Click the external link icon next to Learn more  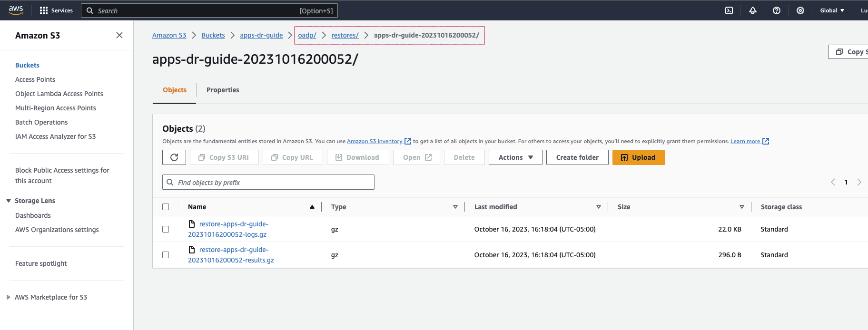(766, 141)
